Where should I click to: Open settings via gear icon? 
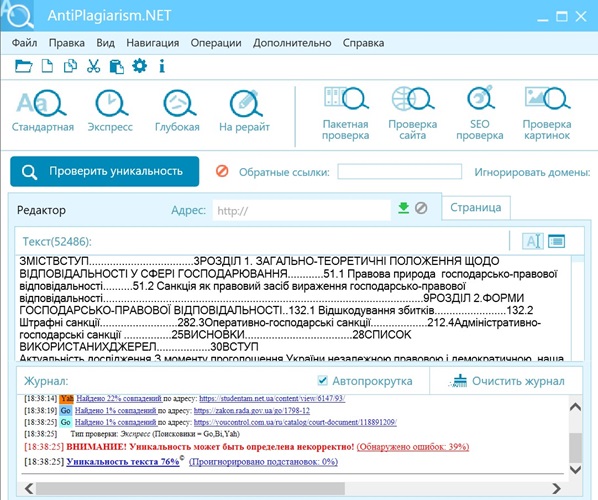point(139,66)
